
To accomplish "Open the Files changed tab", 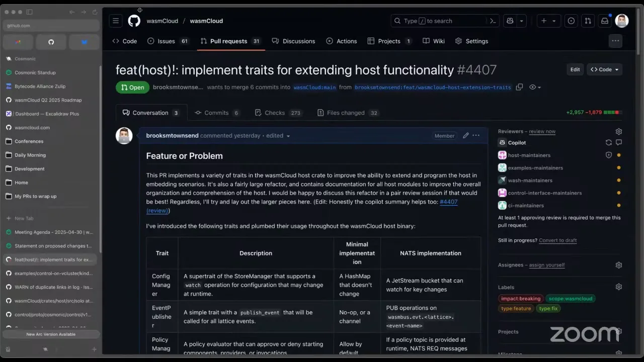I will 348,113.
